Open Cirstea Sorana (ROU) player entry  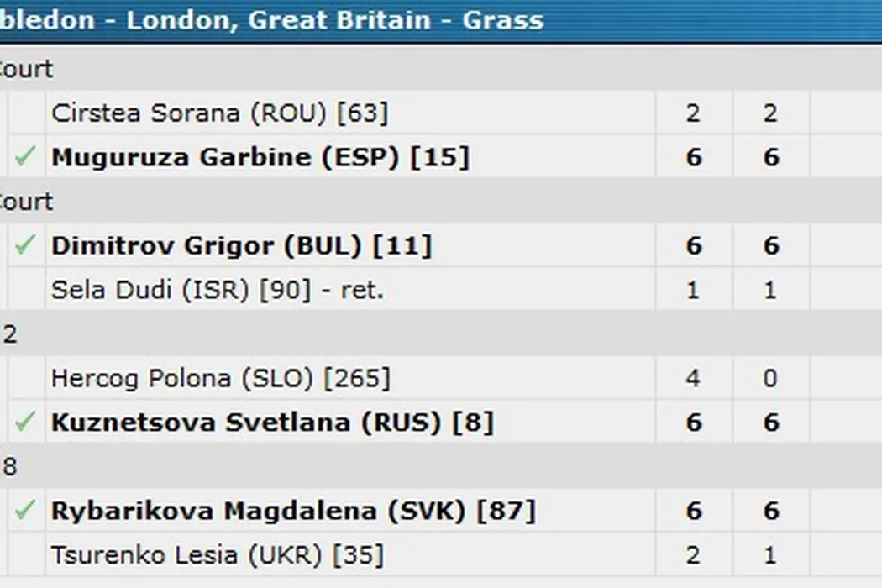(x=219, y=113)
